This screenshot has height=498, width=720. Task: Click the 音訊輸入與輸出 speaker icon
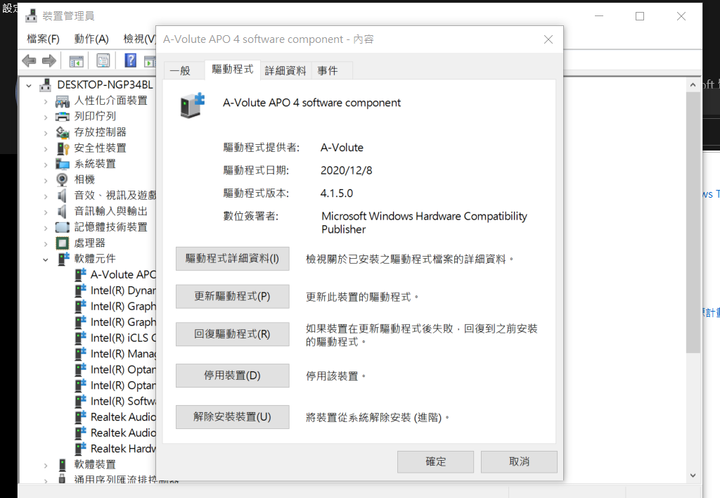(62, 211)
